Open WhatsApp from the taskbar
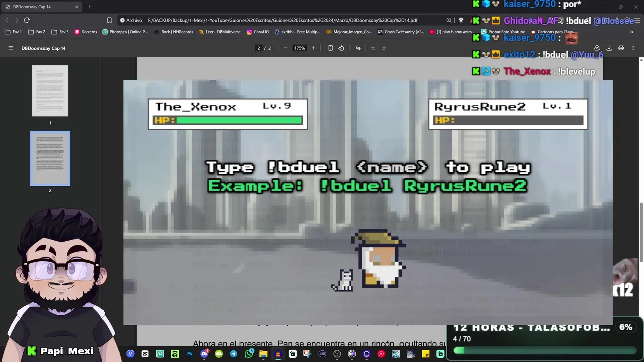This screenshot has height=362, width=644. 249,354
